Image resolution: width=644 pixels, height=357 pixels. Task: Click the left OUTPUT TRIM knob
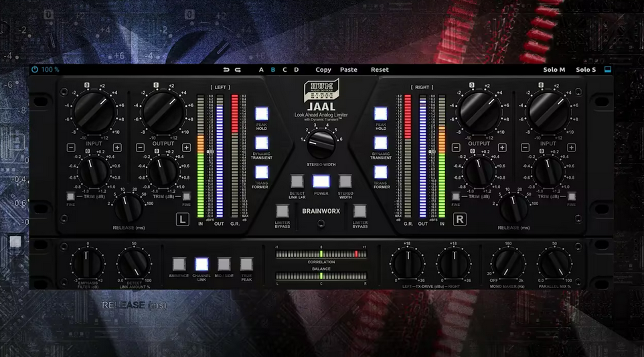(163, 171)
